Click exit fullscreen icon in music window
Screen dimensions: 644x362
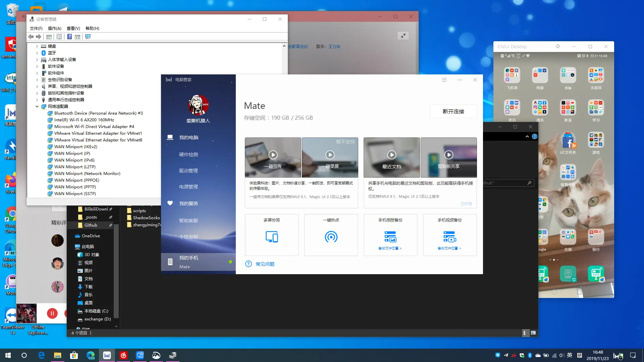coord(403,36)
